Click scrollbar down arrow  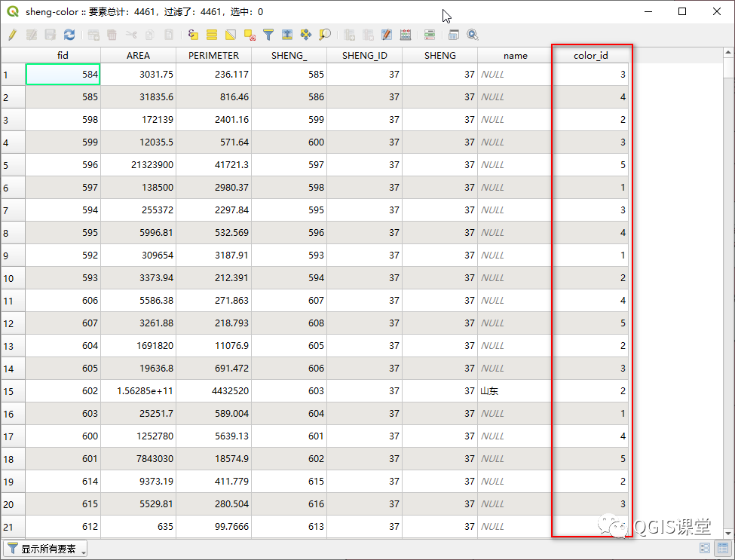[728, 534]
